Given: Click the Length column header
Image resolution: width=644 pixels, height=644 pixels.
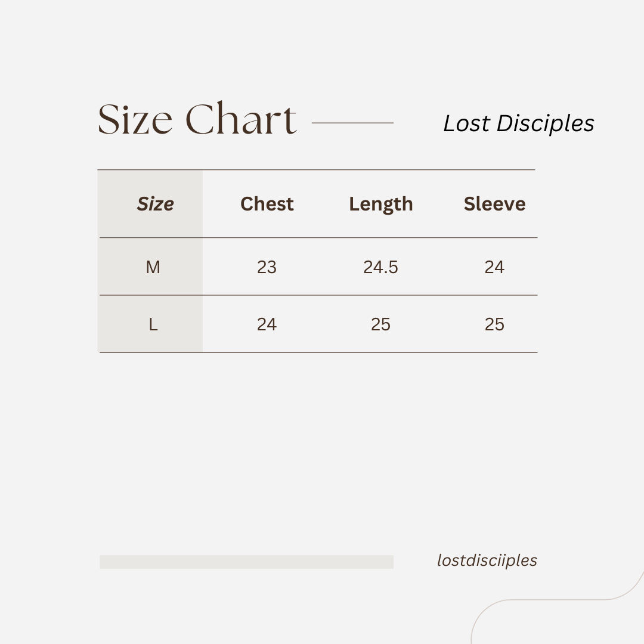Looking at the screenshot, I should point(380,205).
